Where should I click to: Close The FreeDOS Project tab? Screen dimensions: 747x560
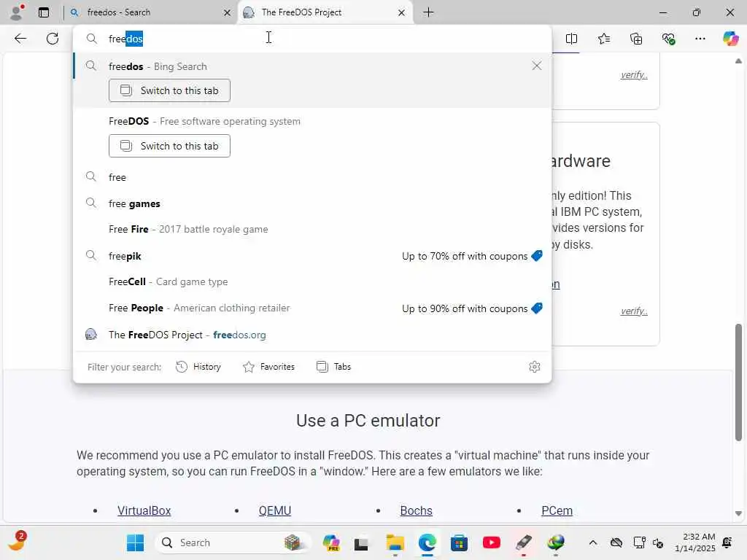click(x=401, y=13)
